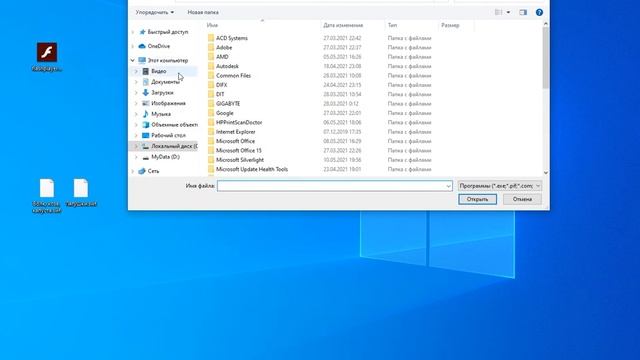Select Microsoft Update Health Tools folder

coord(251,169)
